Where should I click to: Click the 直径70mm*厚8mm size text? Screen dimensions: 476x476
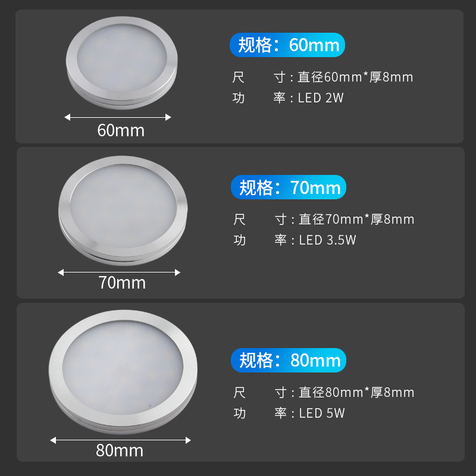pos(356,220)
